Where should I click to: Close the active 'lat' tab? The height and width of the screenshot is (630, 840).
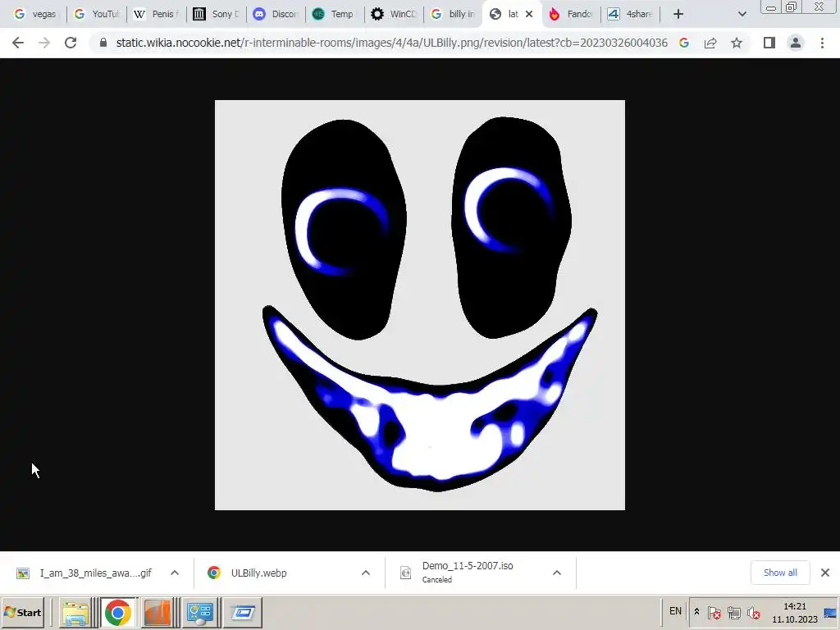pos(529,14)
